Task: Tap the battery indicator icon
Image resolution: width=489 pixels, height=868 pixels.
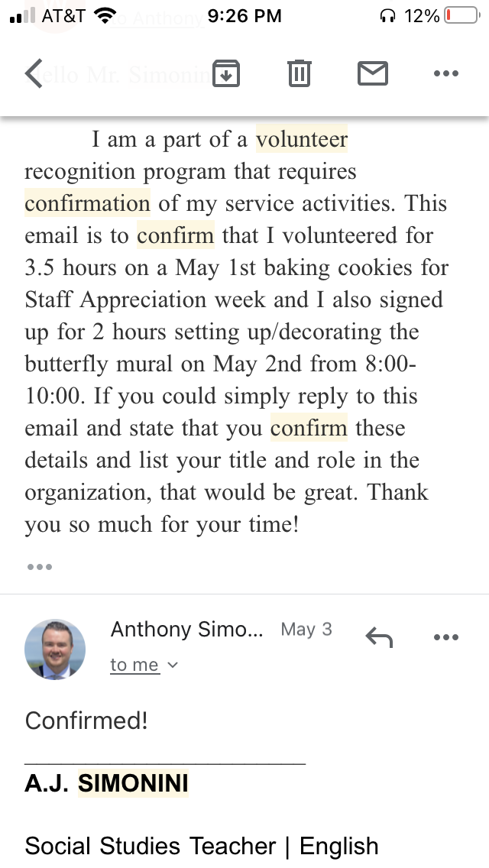Action: (461, 16)
